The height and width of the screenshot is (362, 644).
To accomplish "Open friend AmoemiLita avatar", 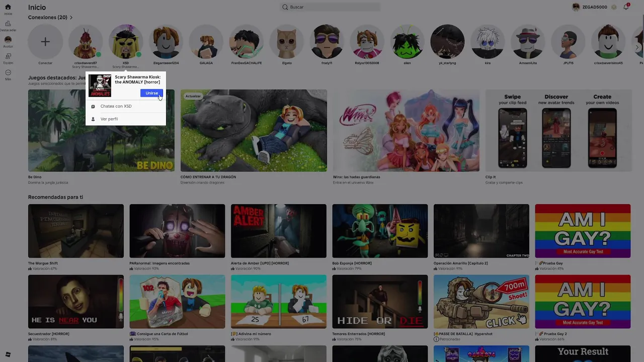I will 528,42.
